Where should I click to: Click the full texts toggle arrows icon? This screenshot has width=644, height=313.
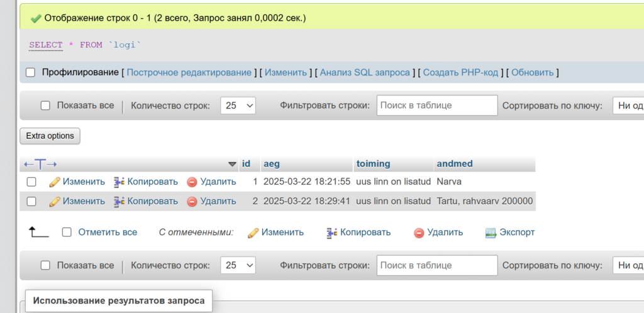pos(40,164)
